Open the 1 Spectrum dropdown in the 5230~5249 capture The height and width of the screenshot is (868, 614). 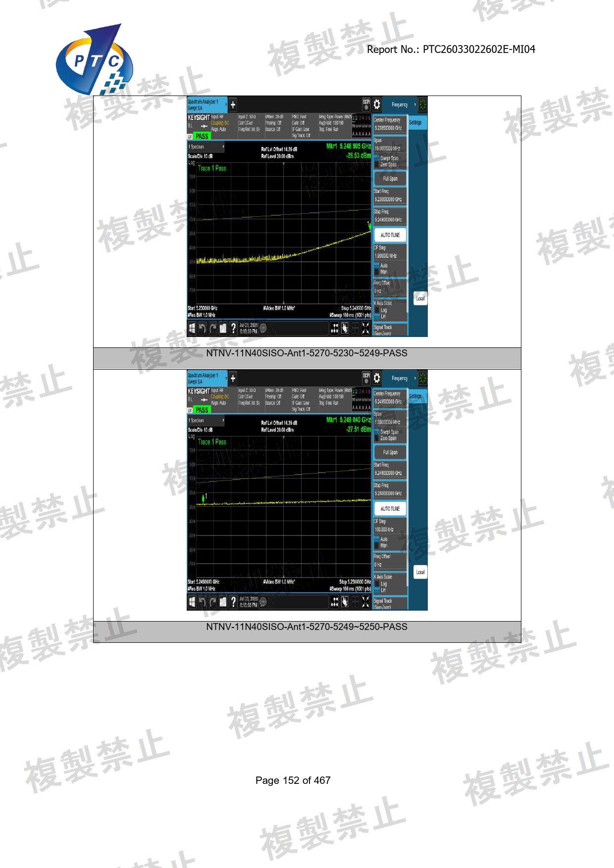tap(206, 147)
